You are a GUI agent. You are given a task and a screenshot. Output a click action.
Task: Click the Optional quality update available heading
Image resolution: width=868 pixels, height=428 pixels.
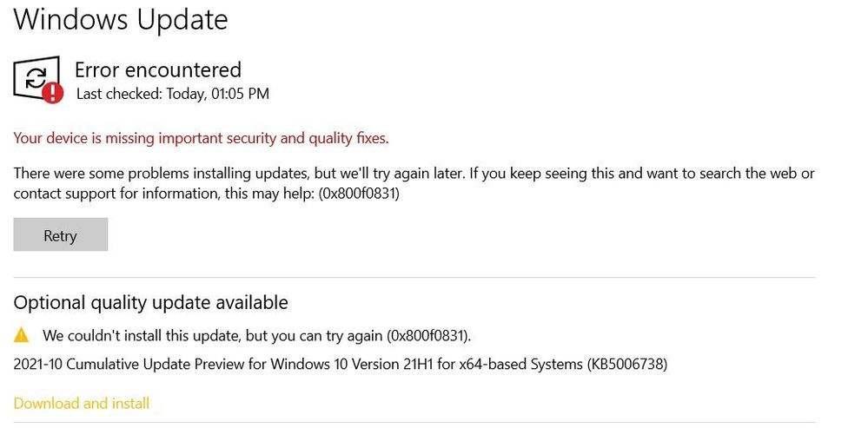click(x=150, y=303)
